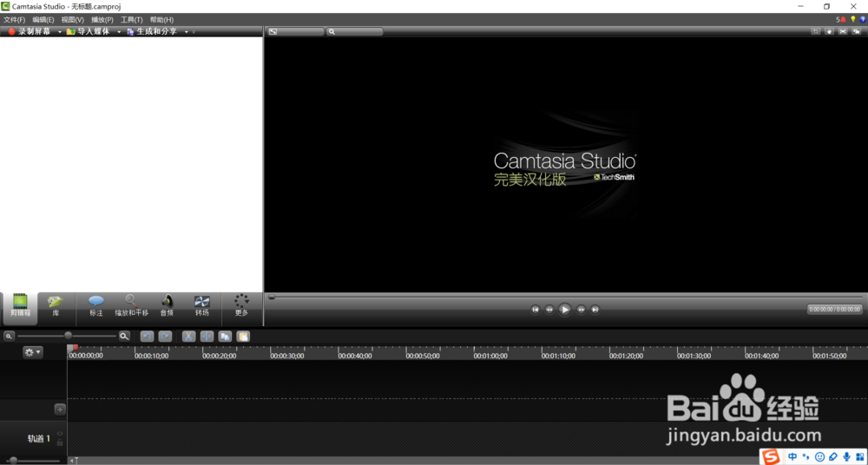Open the 更多 more tools tab
The width and height of the screenshot is (868, 465).
coord(242,306)
